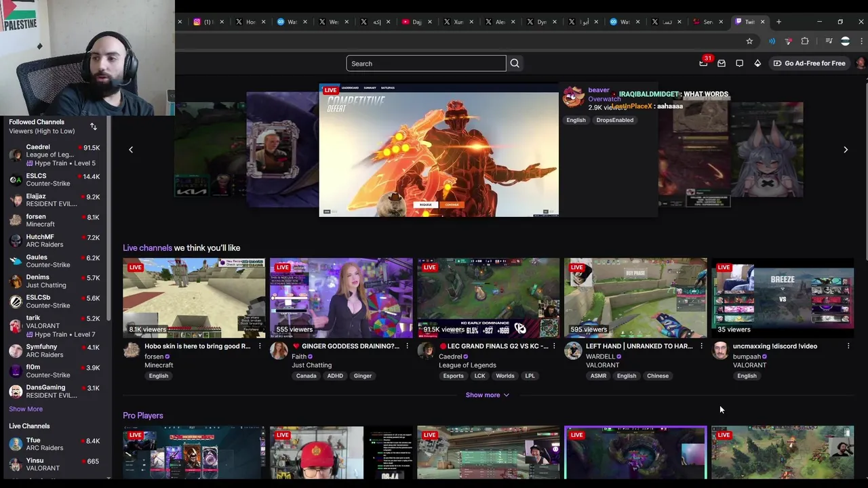The height and width of the screenshot is (488, 868).
Task: Focus the Twitch search input field
Action: (x=426, y=64)
